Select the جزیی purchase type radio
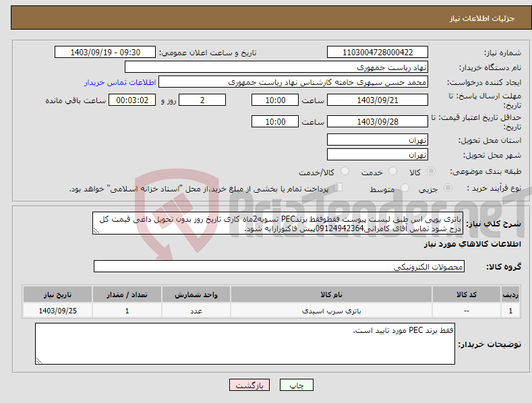 pos(448,188)
